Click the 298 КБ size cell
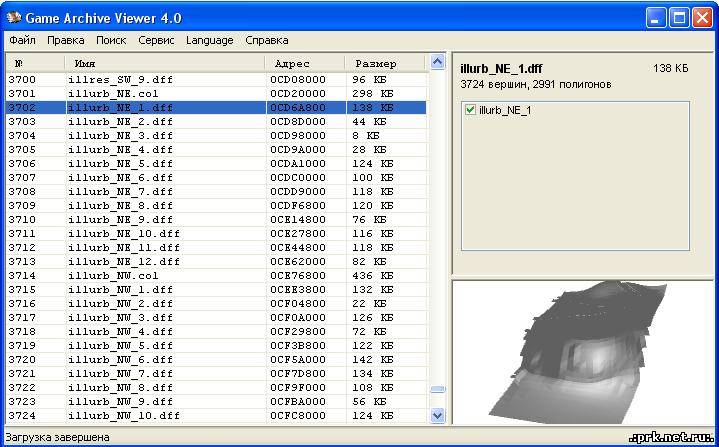719x447 pixels. coord(373,94)
